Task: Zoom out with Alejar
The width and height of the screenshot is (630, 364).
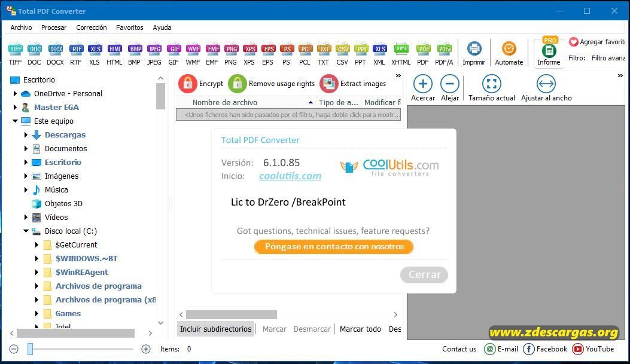Action: click(x=450, y=88)
